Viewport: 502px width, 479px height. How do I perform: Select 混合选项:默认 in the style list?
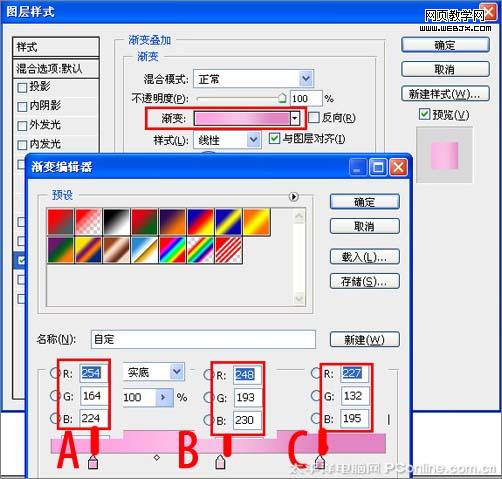tap(56, 69)
